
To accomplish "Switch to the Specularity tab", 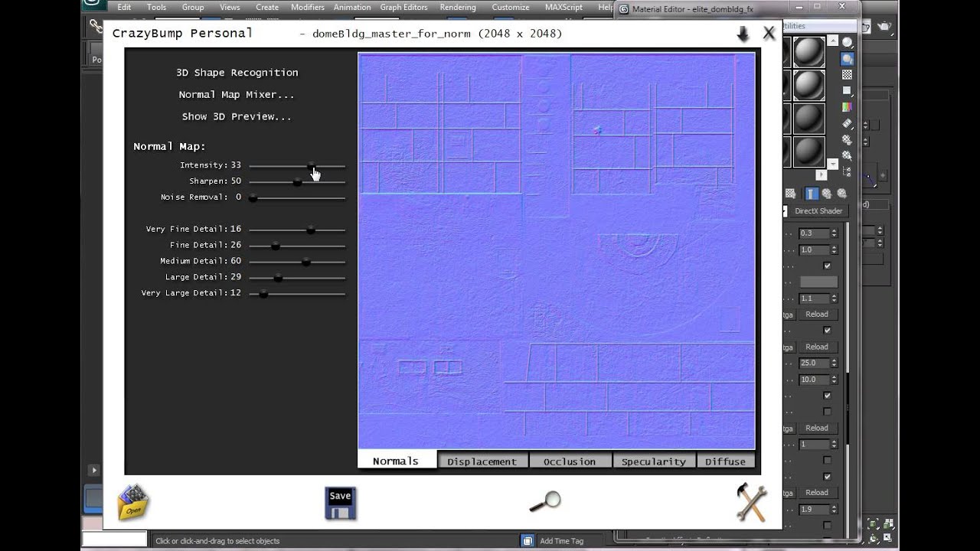I will 654,461.
